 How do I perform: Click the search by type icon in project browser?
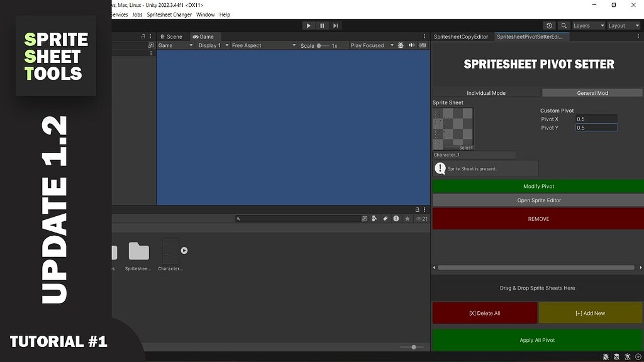(374, 219)
